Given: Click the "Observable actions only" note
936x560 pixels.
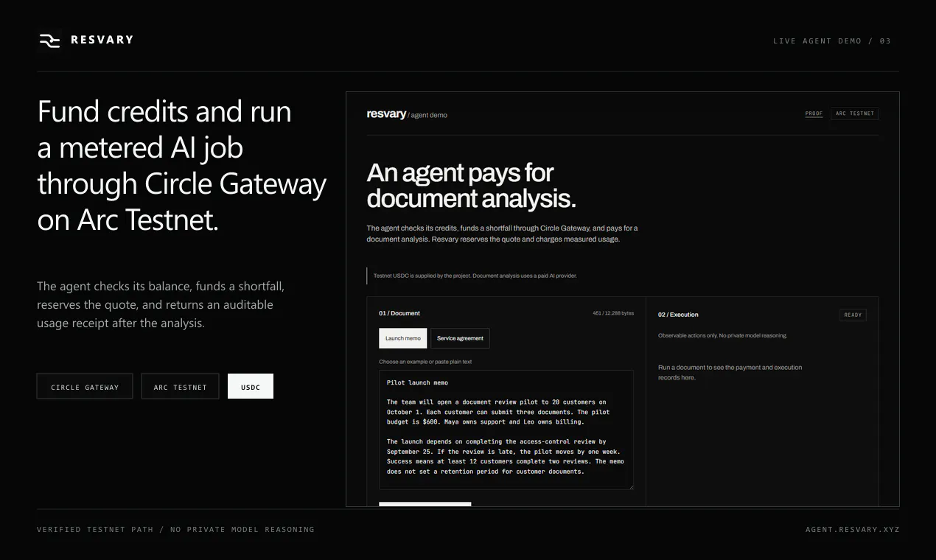Looking at the screenshot, I should 722,335.
